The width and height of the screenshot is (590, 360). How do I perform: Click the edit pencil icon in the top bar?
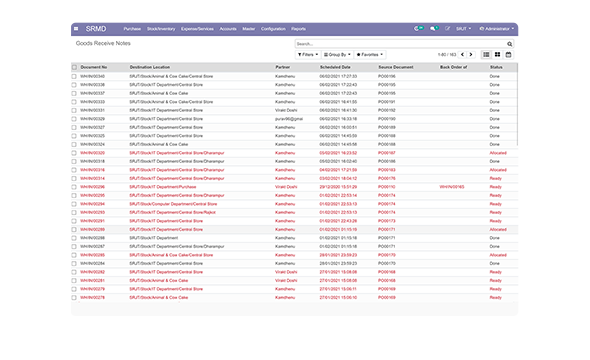tap(447, 29)
